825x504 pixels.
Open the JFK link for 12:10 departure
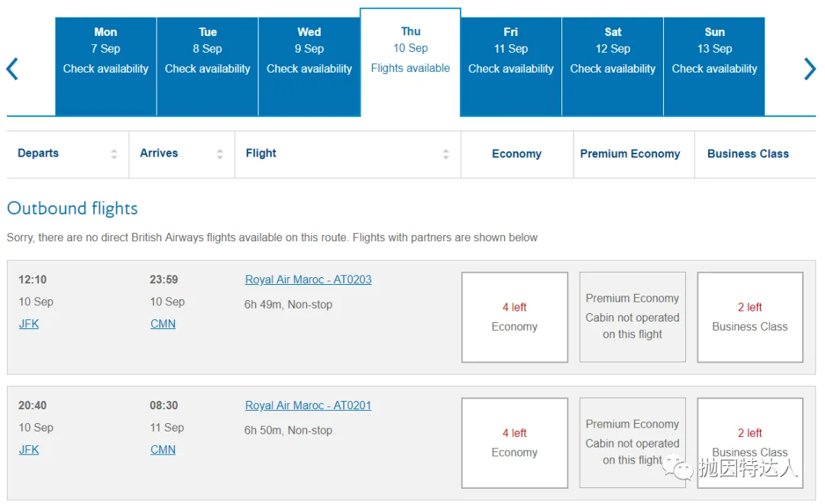[x=29, y=324]
